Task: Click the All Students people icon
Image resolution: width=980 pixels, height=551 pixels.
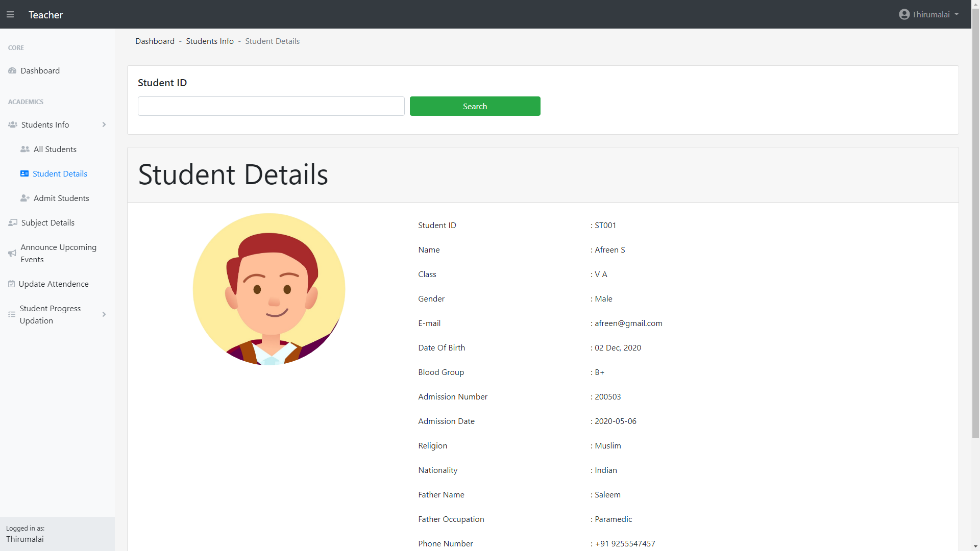Action: (24, 149)
